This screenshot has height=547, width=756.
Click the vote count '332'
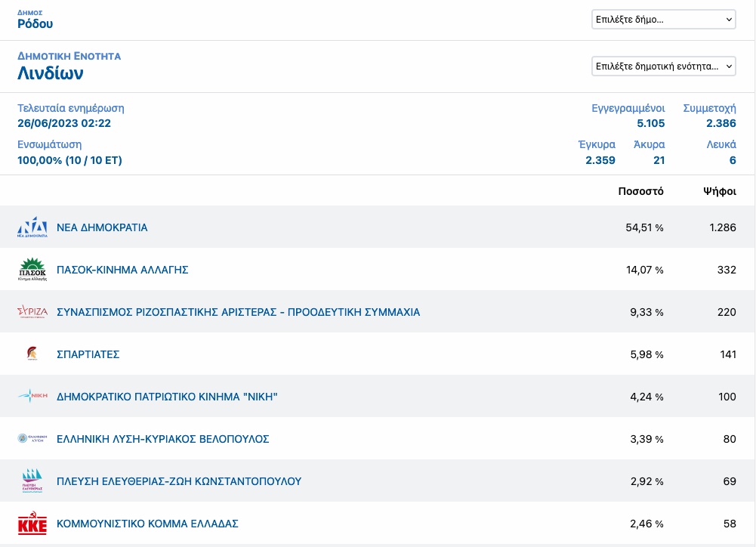pyautogui.click(x=727, y=270)
